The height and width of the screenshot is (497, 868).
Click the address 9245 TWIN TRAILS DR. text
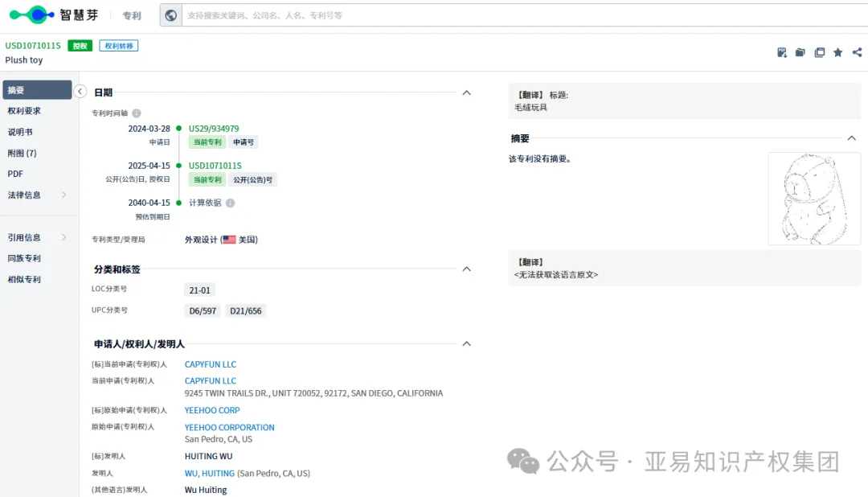click(x=314, y=393)
